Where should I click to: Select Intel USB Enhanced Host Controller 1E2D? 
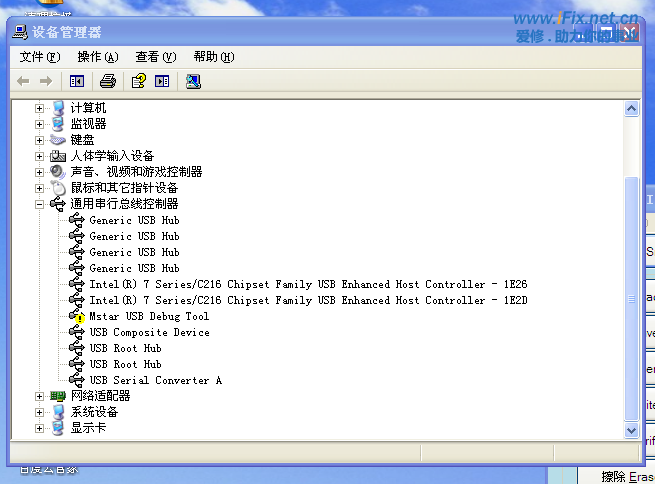pyautogui.click(x=308, y=300)
